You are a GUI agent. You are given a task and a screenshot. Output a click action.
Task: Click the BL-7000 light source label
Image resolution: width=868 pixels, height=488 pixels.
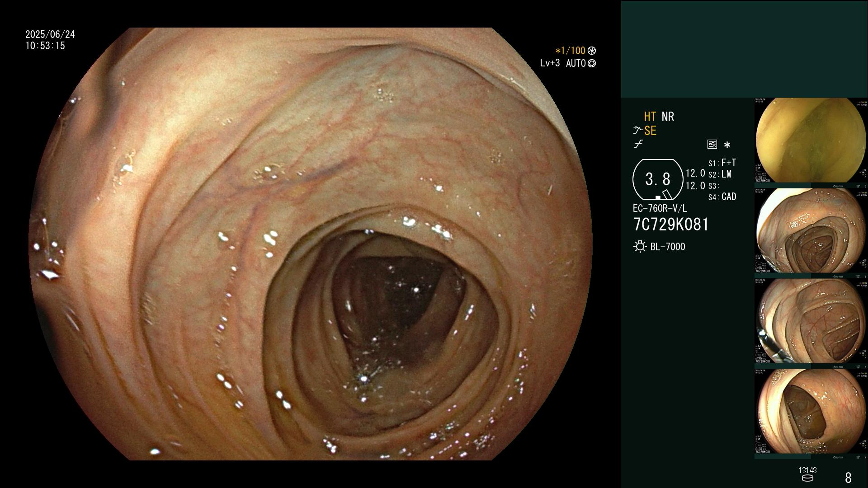coord(668,247)
